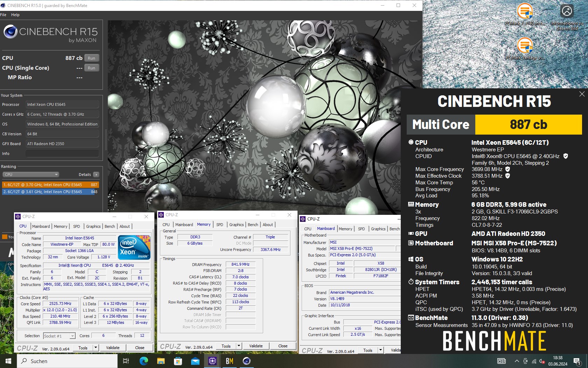Image resolution: width=588 pixels, height=368 pixels.
Task: Expand Tools dropdown arrow in middle CPU-Z window
Action: (x=239, y=346)
